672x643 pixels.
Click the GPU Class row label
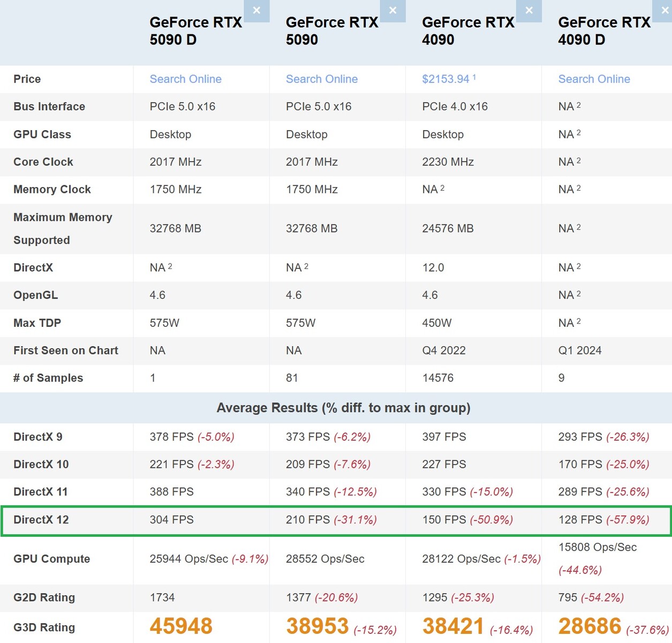pyautogui.click(x=42, y=134)
